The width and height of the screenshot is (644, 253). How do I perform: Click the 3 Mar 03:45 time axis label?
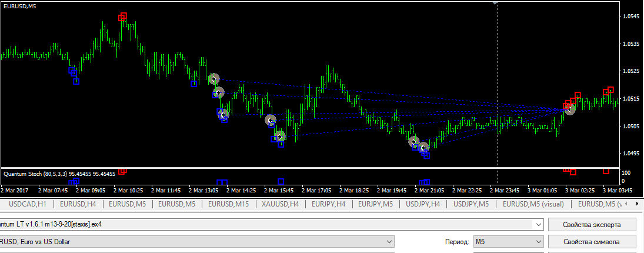coord(617,191)
